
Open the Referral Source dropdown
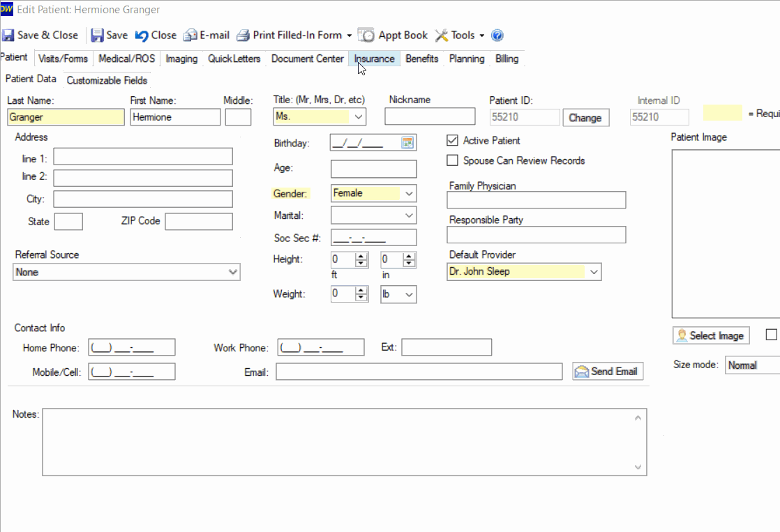pyautogui.click(x=232, y=272)
